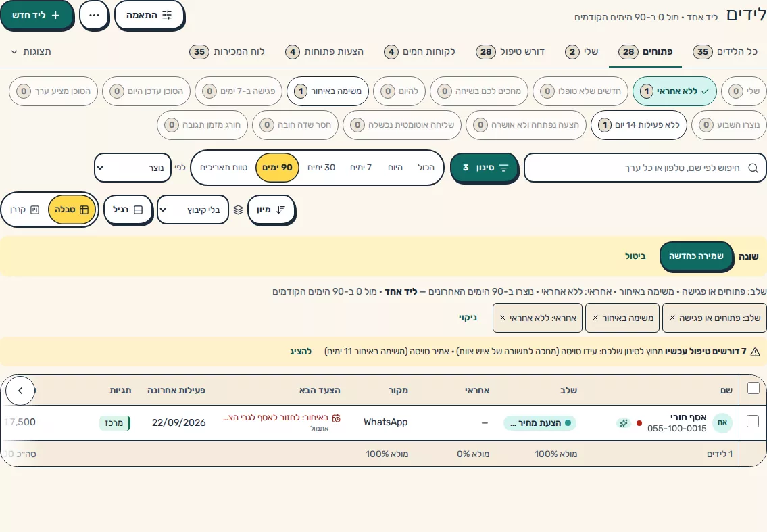
Task: Click the sparkle AI icon beside אסף חורי
Action: click(x=624, y=423)
